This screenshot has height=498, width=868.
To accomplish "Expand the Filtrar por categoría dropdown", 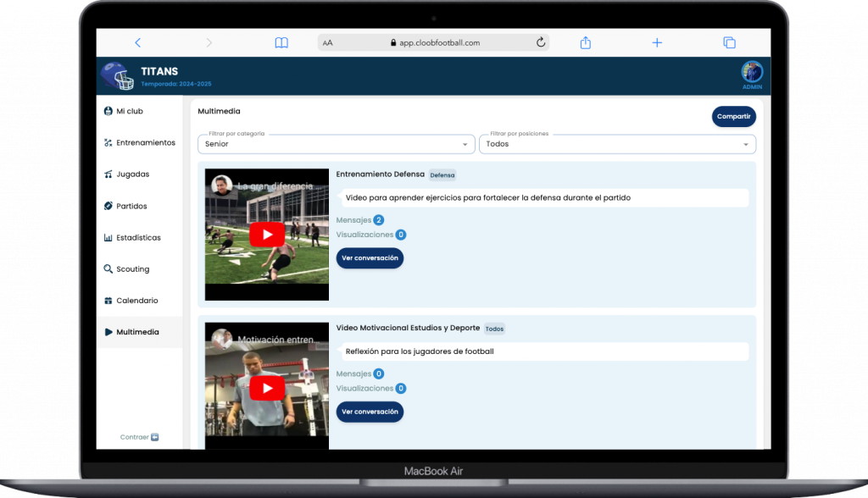I will (x=336, y=144).
